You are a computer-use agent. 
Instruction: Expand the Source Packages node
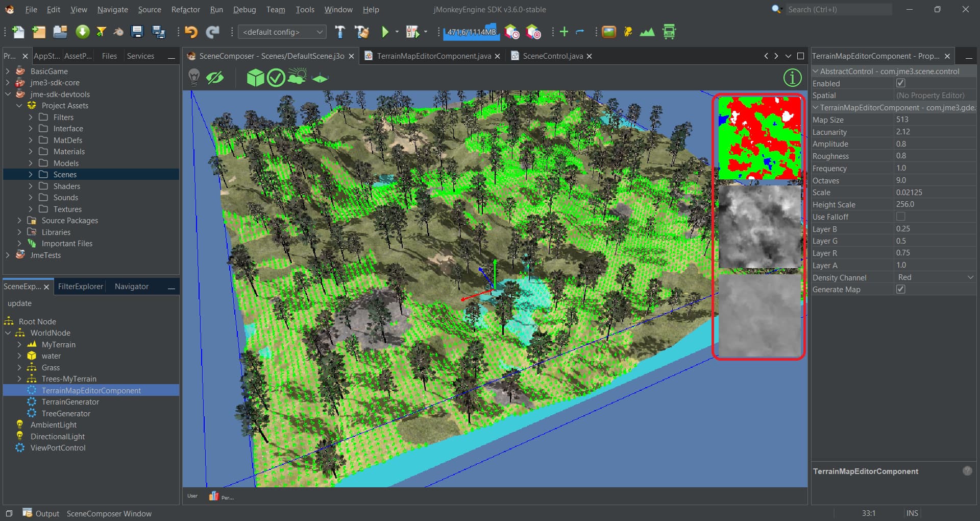(19, 221)
